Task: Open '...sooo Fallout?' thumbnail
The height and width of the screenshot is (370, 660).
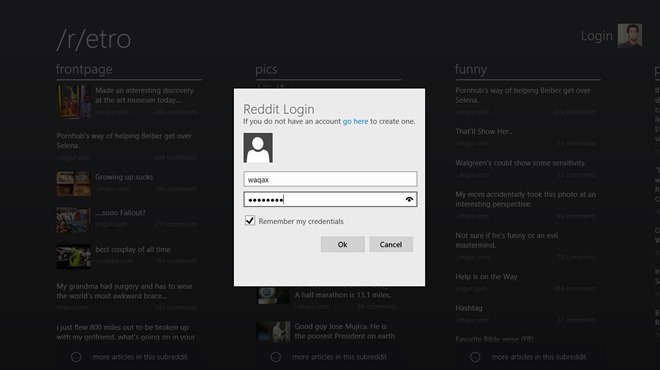Action: (73, 220)
